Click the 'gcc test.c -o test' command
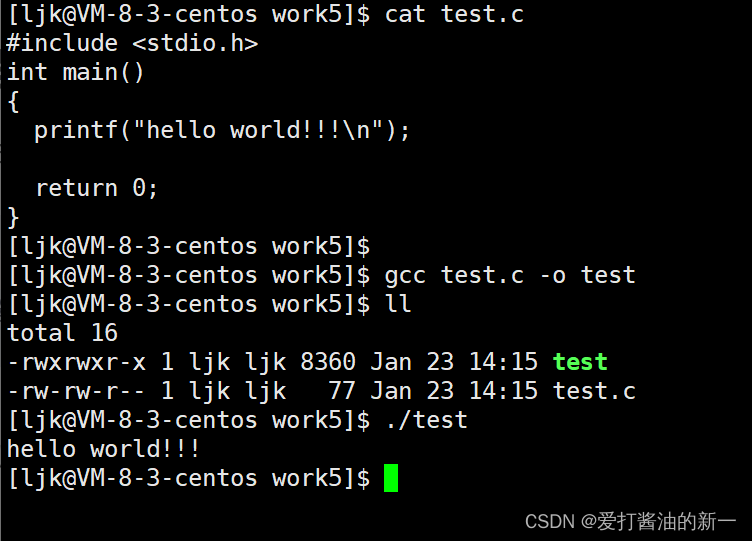 (x=510, y=275)
